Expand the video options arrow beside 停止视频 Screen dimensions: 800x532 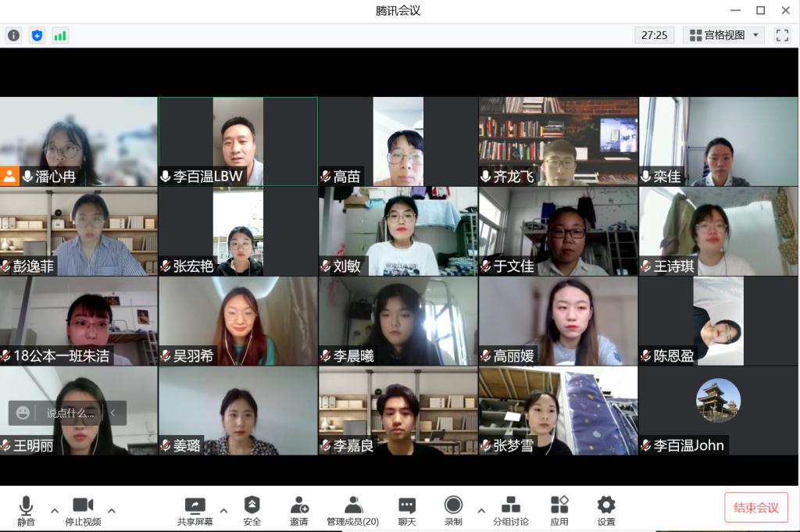pos(112,511)
